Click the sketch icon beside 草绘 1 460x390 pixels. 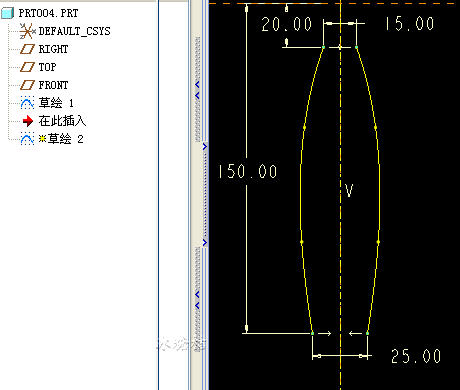pos(27,103)
